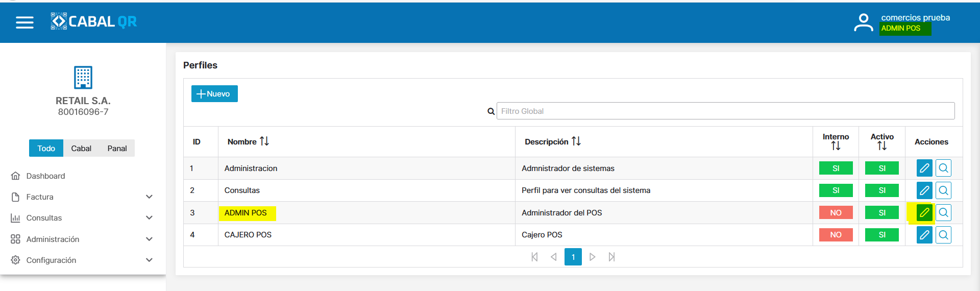
Task: Switch to the Cabal tab
Action: (x=81, y=148)
